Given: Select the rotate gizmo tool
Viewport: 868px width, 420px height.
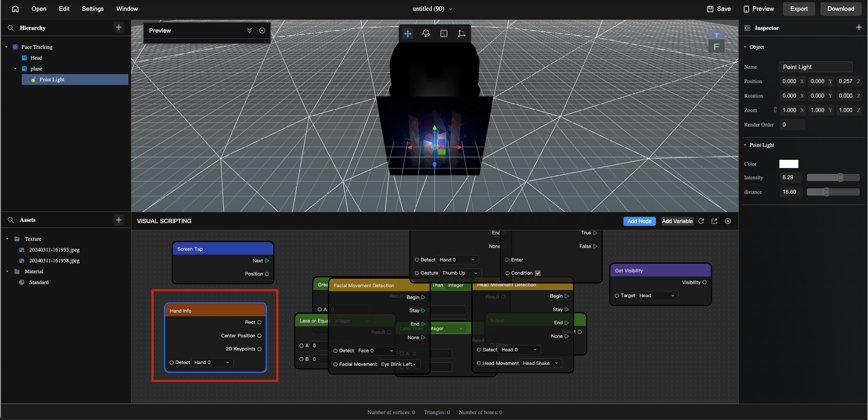Looking at the screenshot, I should point(426,33).
